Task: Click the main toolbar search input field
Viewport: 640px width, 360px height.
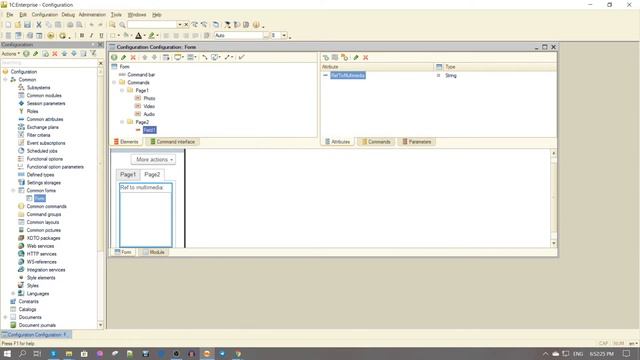Action: point(152,25)
